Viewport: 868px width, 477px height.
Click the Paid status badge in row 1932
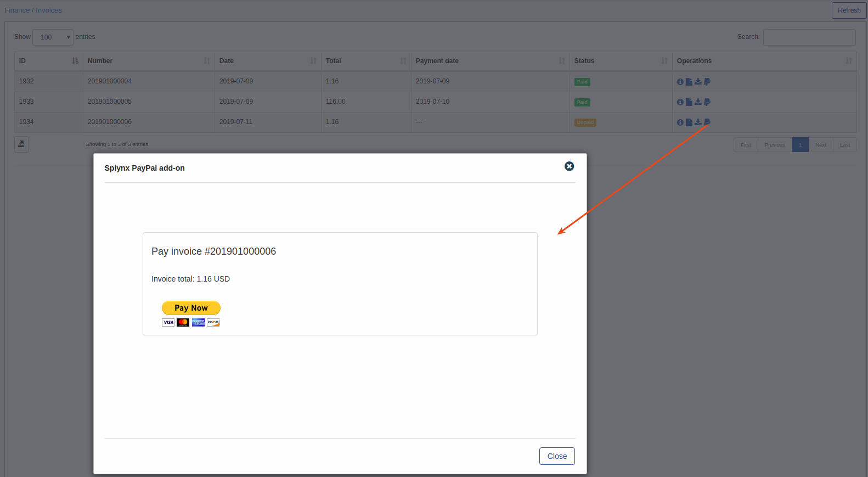coord(582,82)
